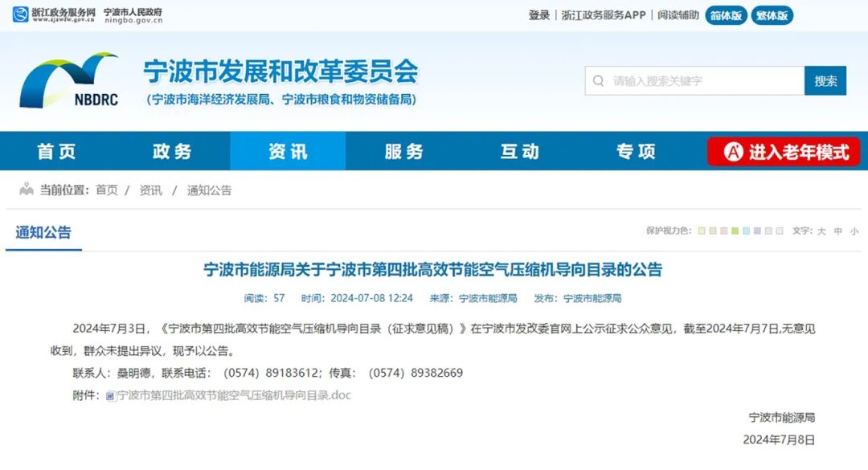The height and width of the screenshot is (470, 868).
Task: Open the 互动 navigation menu
Action: pos(519,150)
